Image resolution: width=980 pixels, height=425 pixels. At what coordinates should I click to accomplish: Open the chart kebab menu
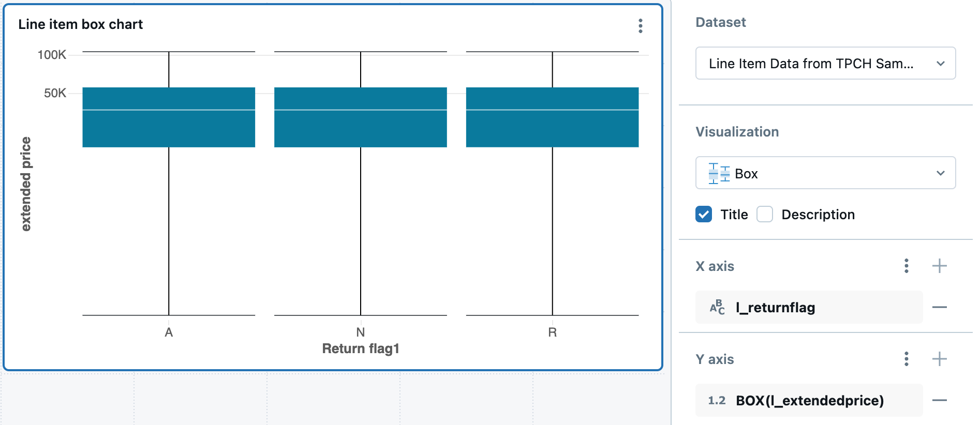click(x=640, y=25)
